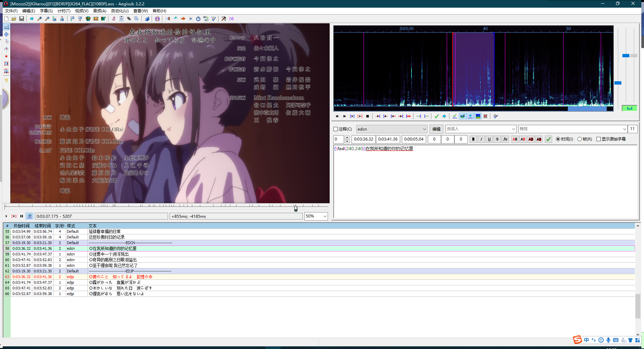Image resolution: width=644 pixels, height=349 pixels.
Task: Open subtitles with the folder icon
Action: click(14, 19)
